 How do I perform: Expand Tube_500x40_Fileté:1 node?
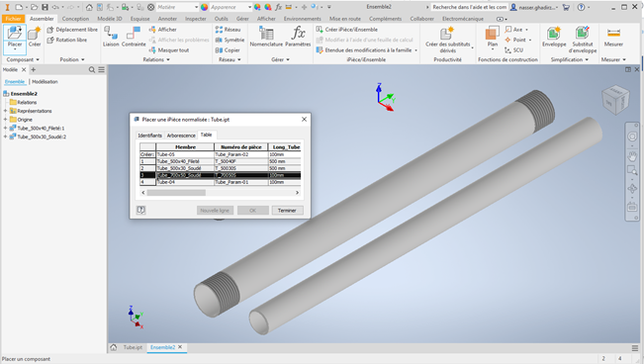point(5,129)
